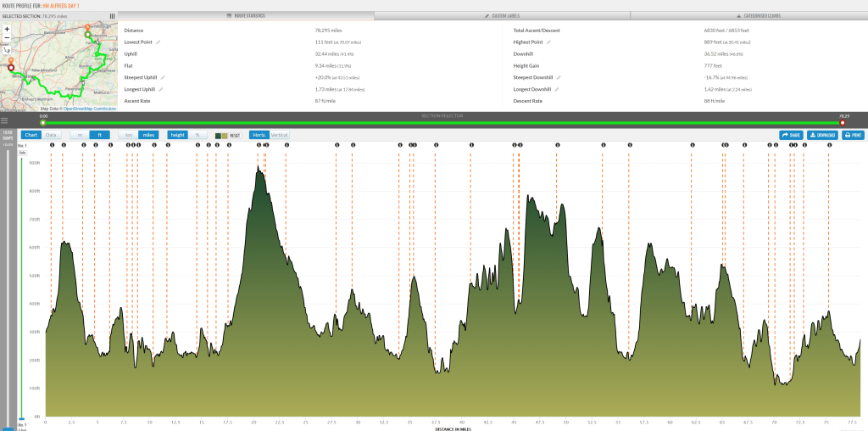
Task: Click the Download button
Action: pyautogui.click(x=821, y=135)
